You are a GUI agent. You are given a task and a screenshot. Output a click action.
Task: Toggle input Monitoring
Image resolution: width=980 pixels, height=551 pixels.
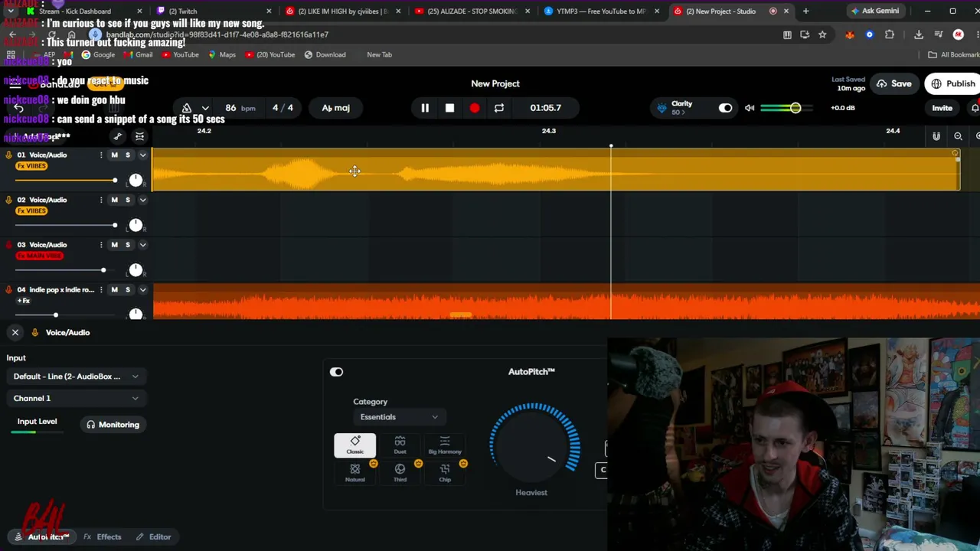[x=113, y=425]
